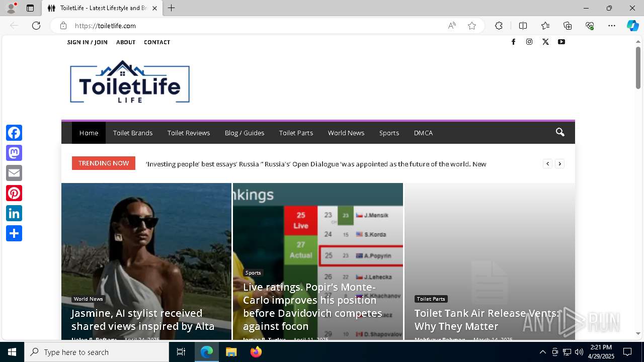
Task: Open the profile avatar menu
Action: click(11, 8)
